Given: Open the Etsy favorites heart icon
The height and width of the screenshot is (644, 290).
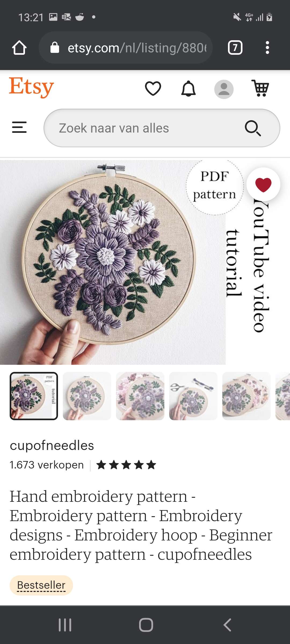Looking at the screenshot, I should pyautogui.click(x=153, y=89).
